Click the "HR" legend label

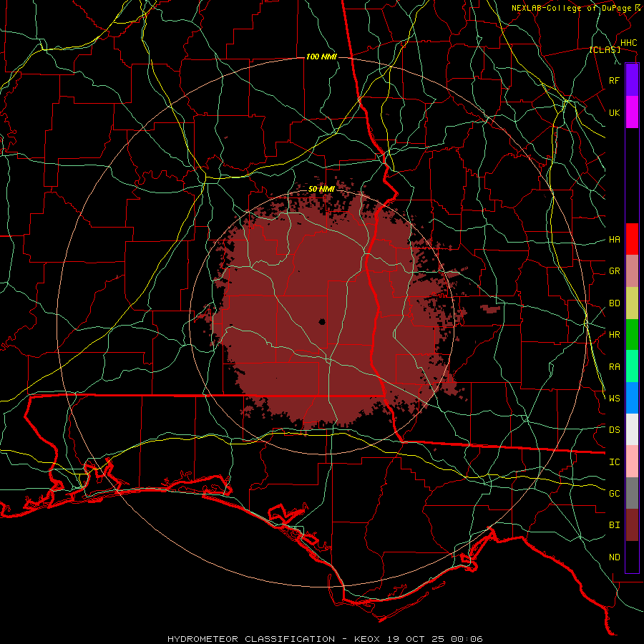coord(615,335)
